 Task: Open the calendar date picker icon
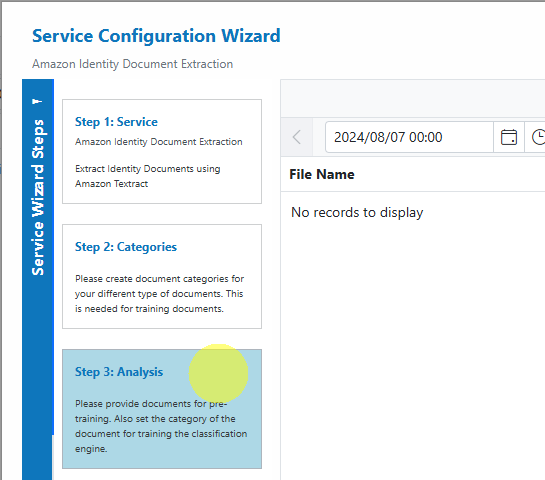point(509,137)
